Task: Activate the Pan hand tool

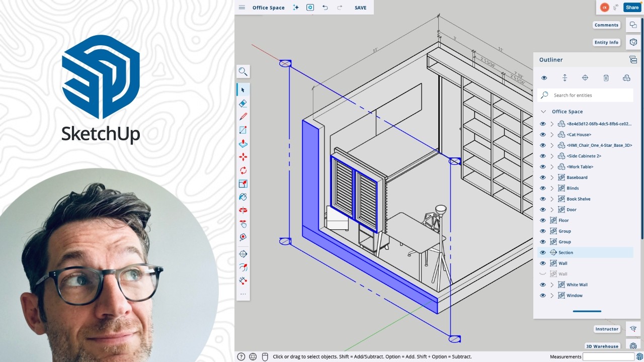Action: click(243, 224)
